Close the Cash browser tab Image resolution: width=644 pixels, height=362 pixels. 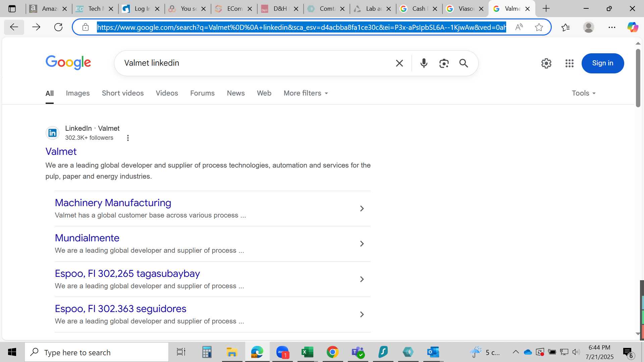[x=435, y=9]
